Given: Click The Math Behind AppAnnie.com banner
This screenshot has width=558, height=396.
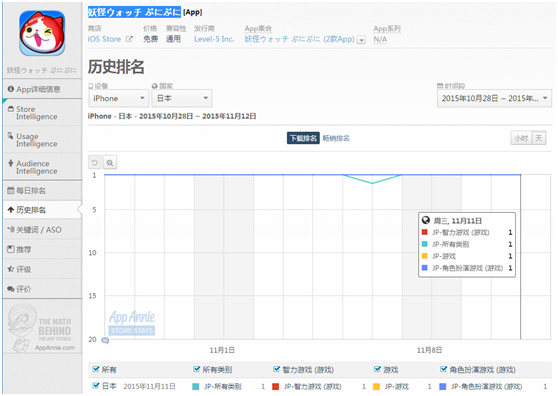Looking at the screenshot, I should [x=42, y=328].
